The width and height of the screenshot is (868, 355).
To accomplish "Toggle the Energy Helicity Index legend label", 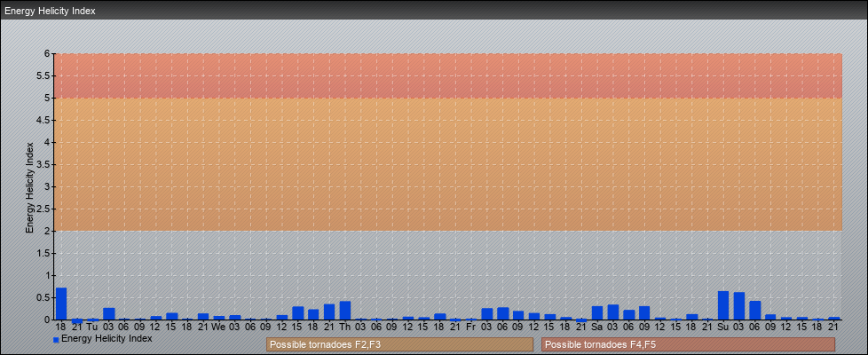I will 107,338.
